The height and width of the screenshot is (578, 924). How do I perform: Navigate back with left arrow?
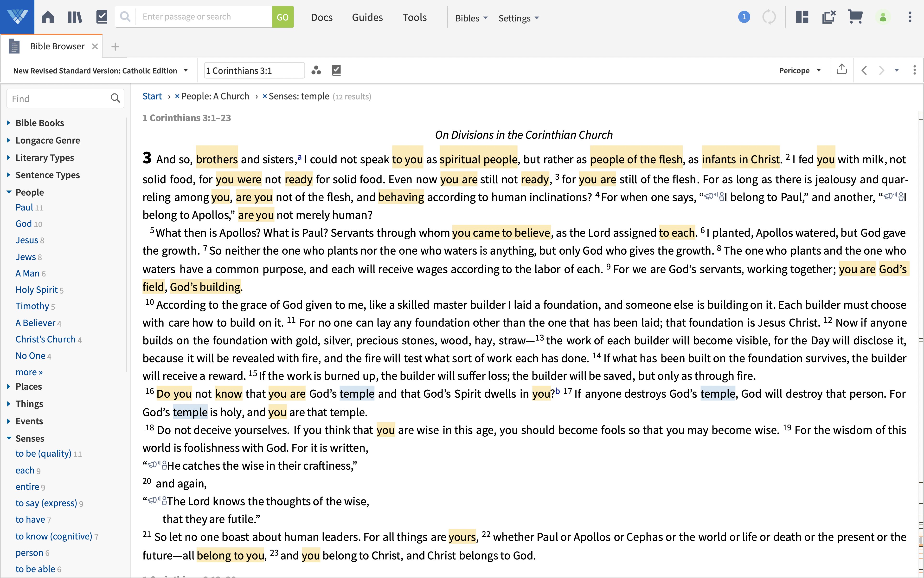[864, 70]
